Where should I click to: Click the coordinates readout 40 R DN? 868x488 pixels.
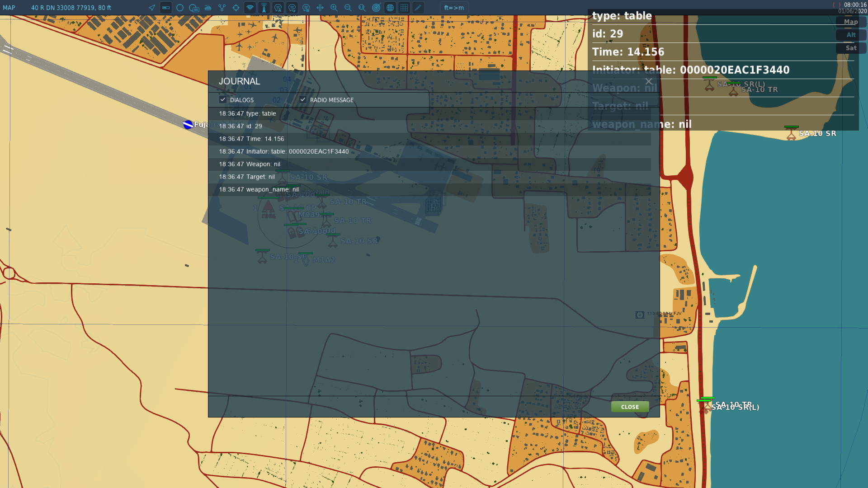coord(71,8)
